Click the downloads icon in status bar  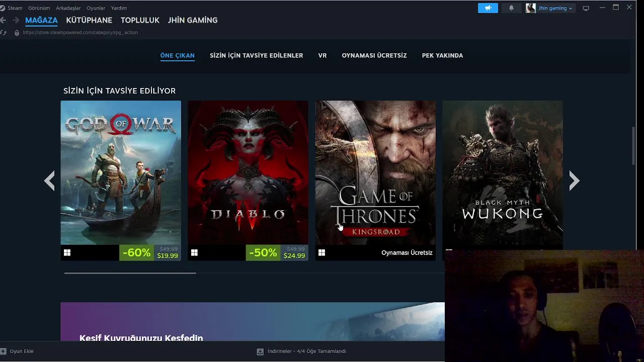tap(260, 351)
